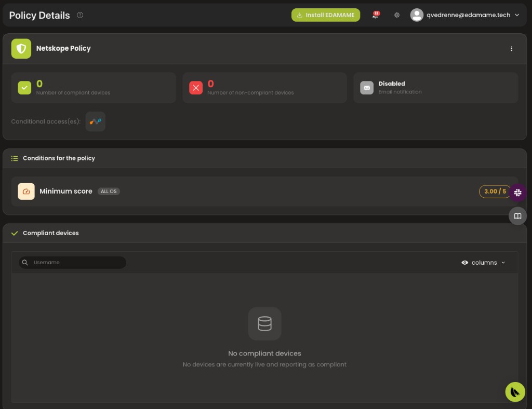
Task: Click the Conditions for the policy heading
Action: coord(59,158)
